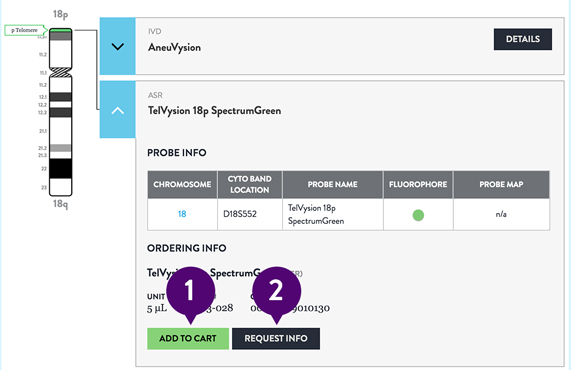Click the IVD label above AneuVysion
The height and width of the screenshot is (370, 571).
154,32
